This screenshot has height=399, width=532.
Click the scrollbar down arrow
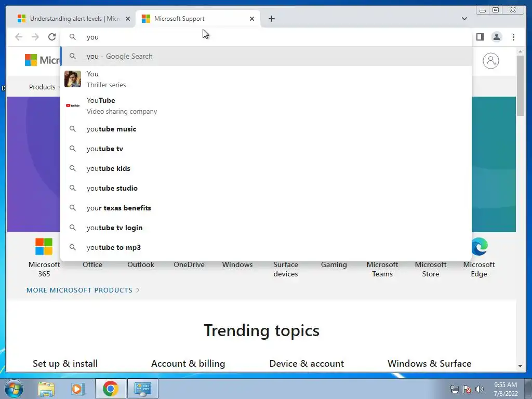tap(520, 366)
